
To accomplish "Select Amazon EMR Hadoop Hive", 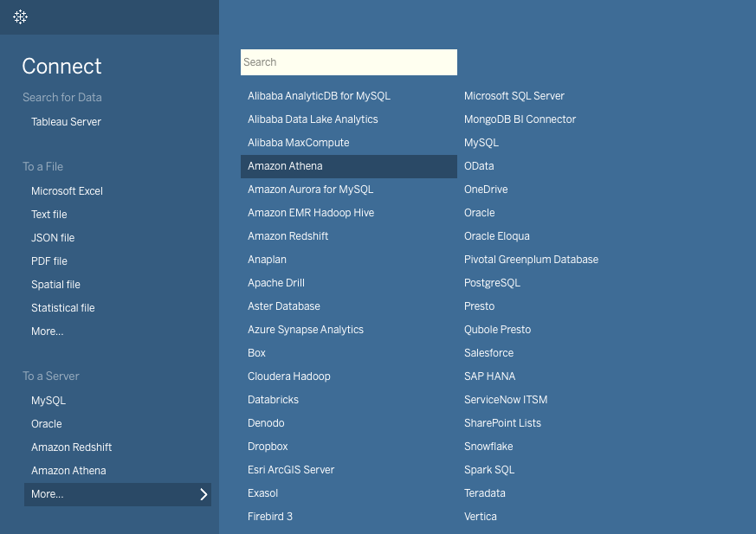I will [x=311, y=213].
